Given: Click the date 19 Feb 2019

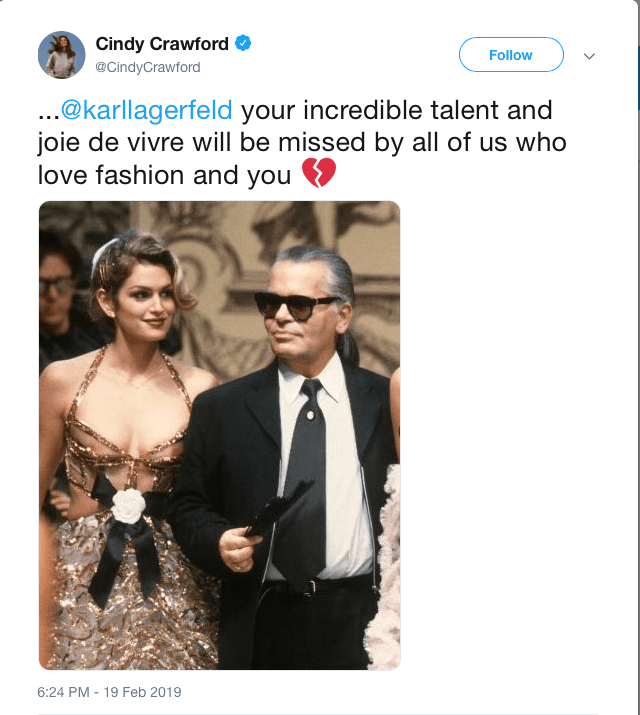Looking at the screenshot, I should (142, 692).
